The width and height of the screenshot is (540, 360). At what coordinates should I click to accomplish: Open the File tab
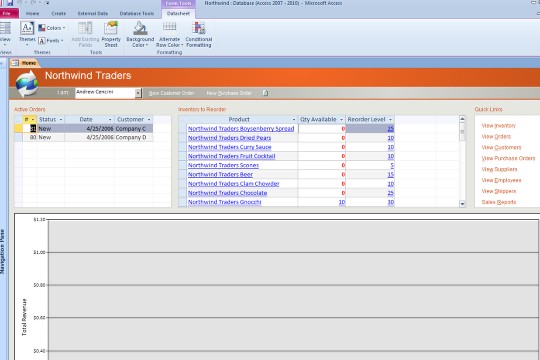(8, 13)
